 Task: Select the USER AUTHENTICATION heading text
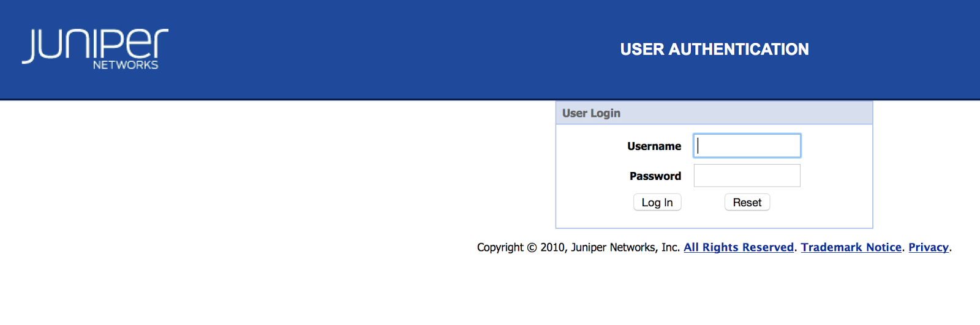pyautogui.click(x=714, y=49)
